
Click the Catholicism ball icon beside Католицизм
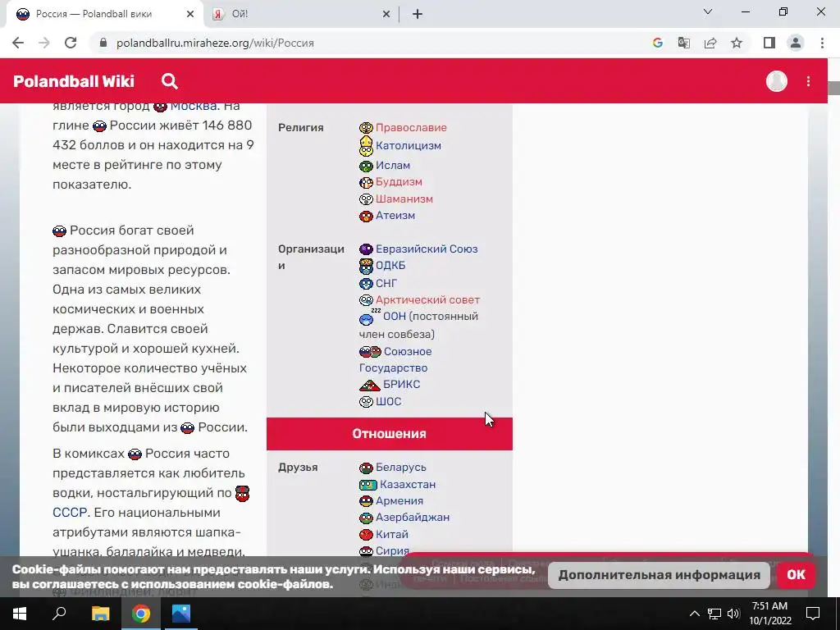[366, 146]
